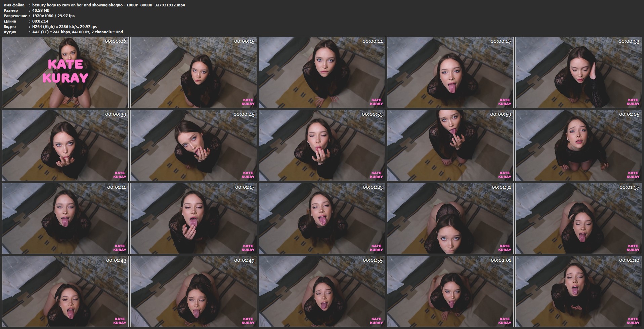Image resolution: width=644 pixels, height=329 pixels.
Task: Click the 'Разрешение' label
Action: click(x=15, y=16)
